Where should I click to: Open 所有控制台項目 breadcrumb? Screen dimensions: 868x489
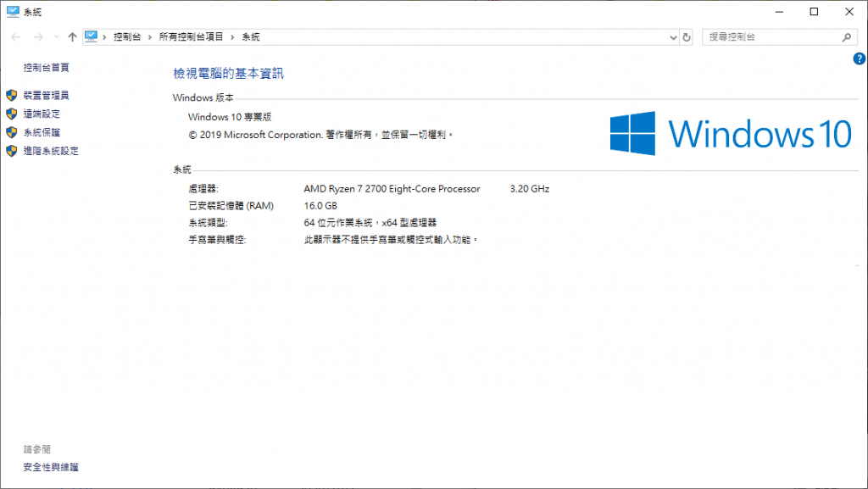tap(191, 37)
